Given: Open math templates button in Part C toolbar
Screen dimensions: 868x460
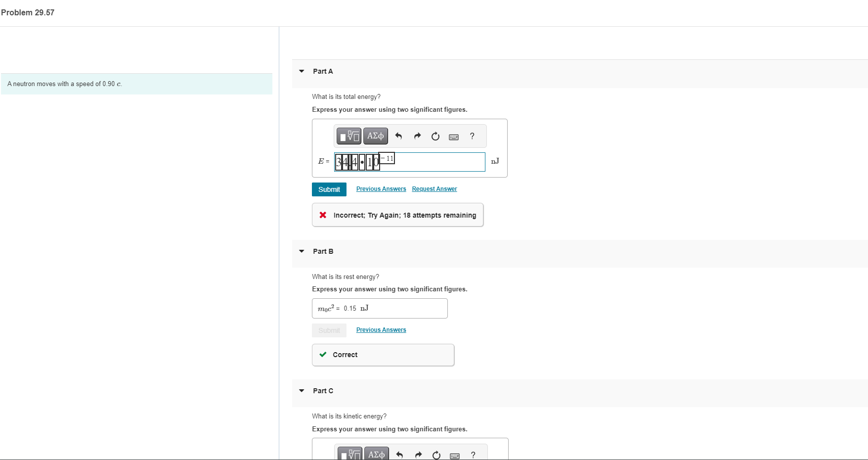Looking at the screenshot, I should point(350,454).
